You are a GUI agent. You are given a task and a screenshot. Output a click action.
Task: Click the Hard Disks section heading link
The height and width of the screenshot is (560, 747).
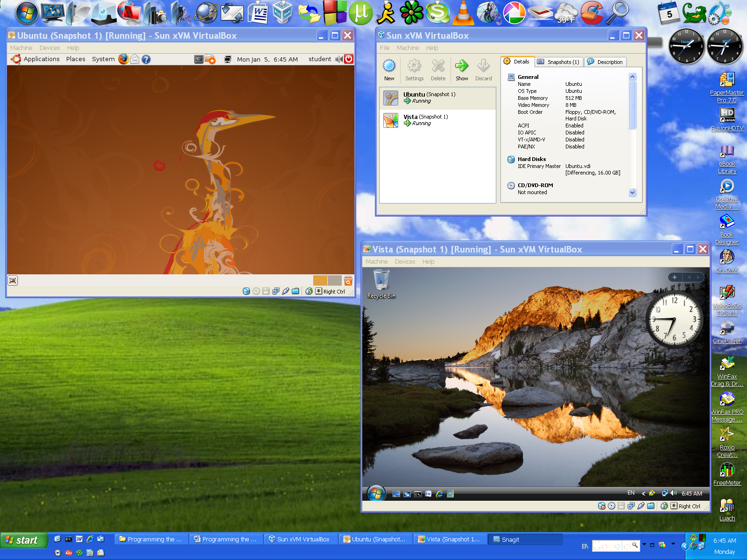[532, 159]
